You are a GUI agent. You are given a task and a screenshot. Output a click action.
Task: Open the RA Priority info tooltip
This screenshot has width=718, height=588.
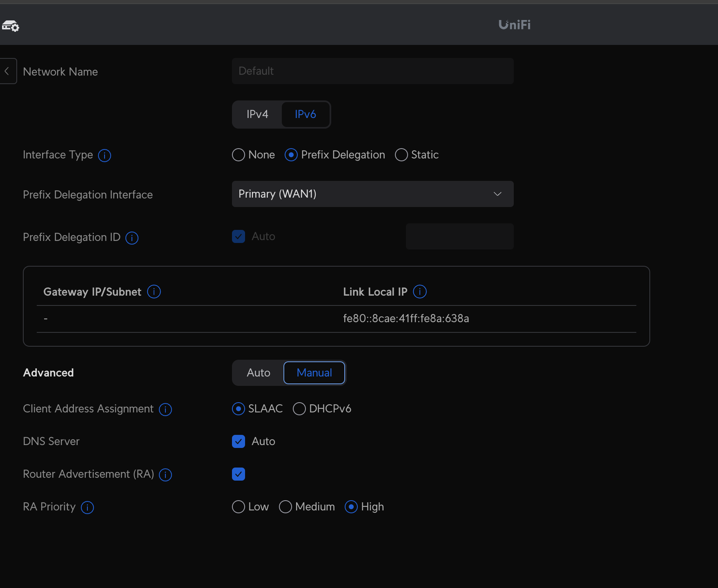(x=87, y=507)
